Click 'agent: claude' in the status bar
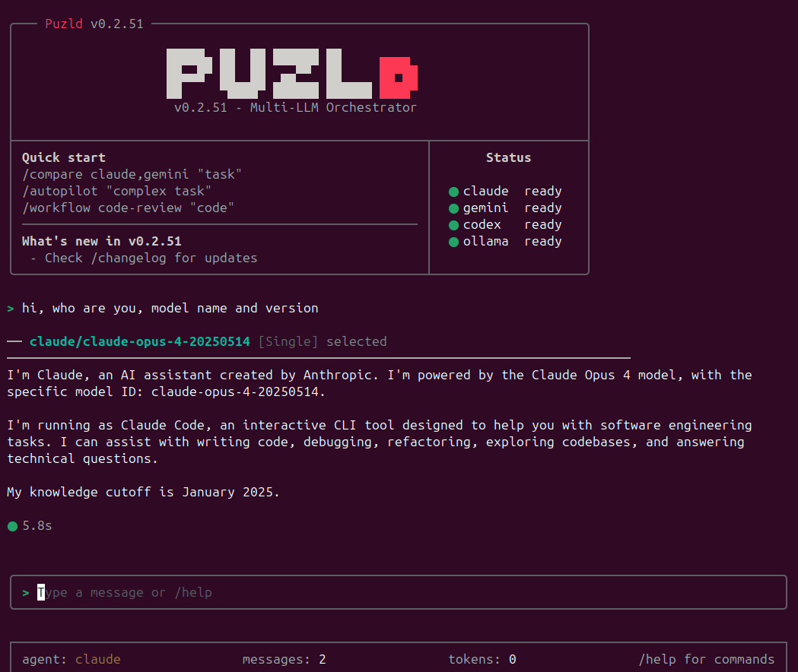The width and height of the screenshot is (798, 672). click(x=72, y=659)
